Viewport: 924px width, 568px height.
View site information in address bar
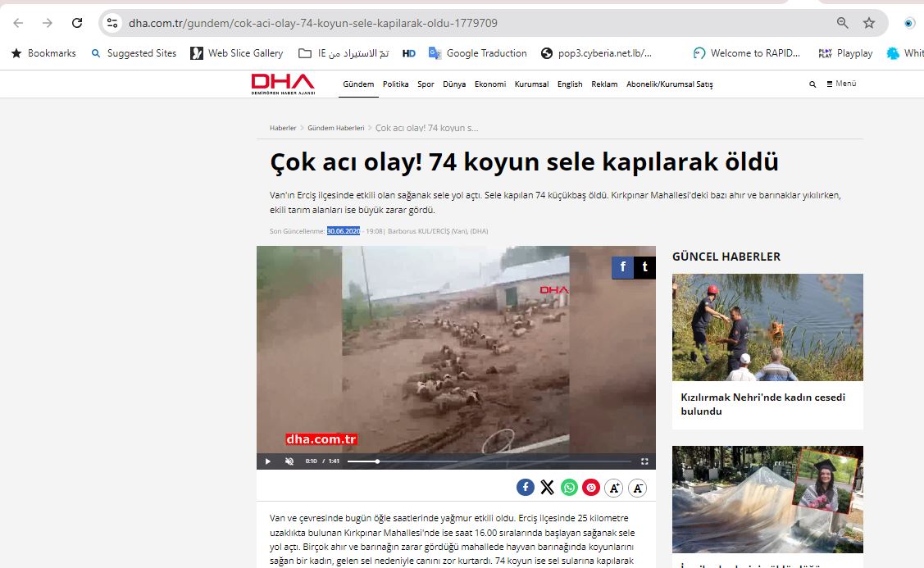(x=112, y=23)
